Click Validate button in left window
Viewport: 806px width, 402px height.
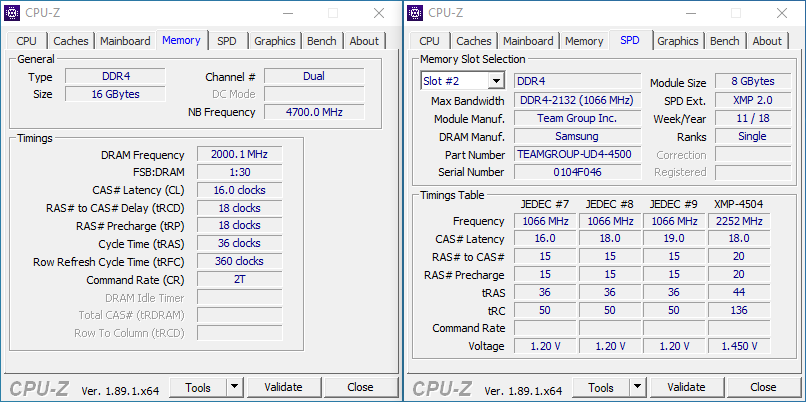(x=283, y=387)
